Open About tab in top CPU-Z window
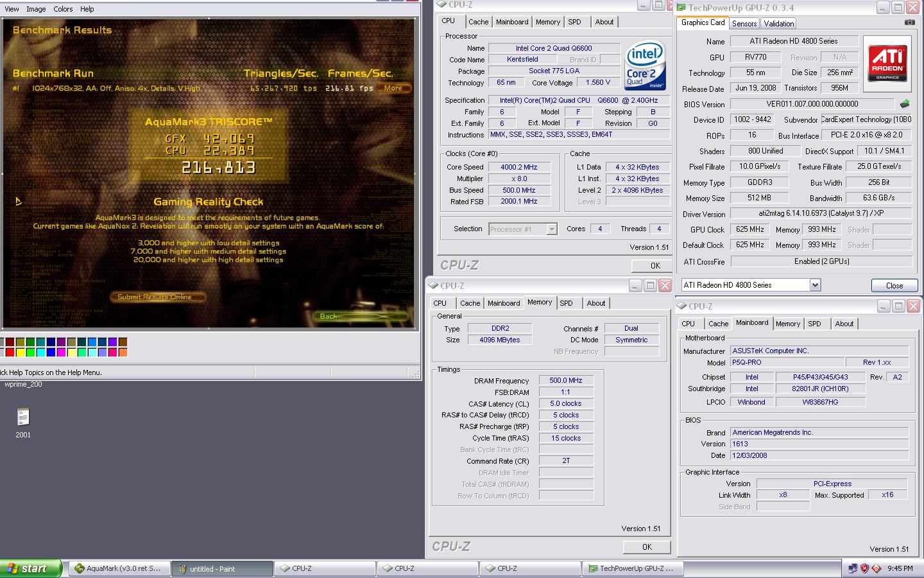Viewport: 924px width, 578px height. (604, 22)
